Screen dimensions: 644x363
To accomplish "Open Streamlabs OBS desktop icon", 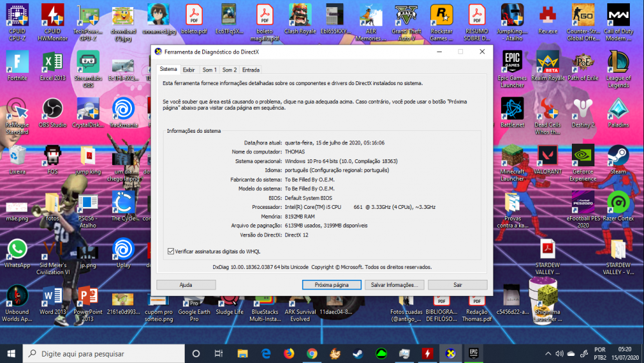I will [x=88, y=69].
